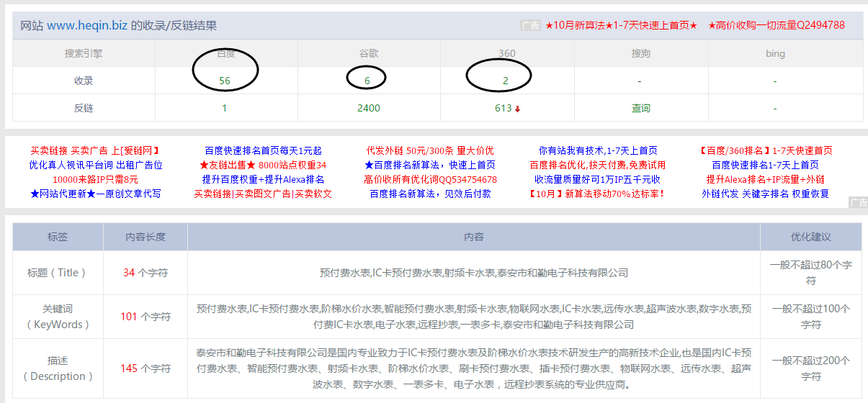The height and width of the screenshot is (403, 868).
Task: Click the keywords content starting 预付费水表,IC卡预付费水表,阶梯水价水表
Action: 474,317
